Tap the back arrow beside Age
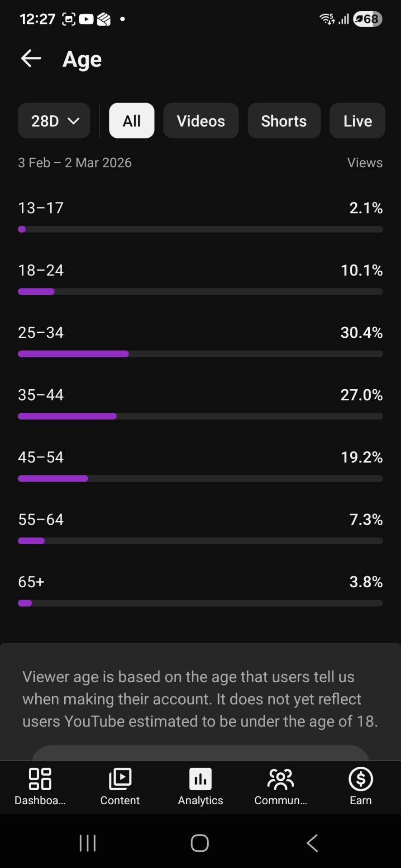401x868 pixels. pyautogui.click(x=31, y=59)
